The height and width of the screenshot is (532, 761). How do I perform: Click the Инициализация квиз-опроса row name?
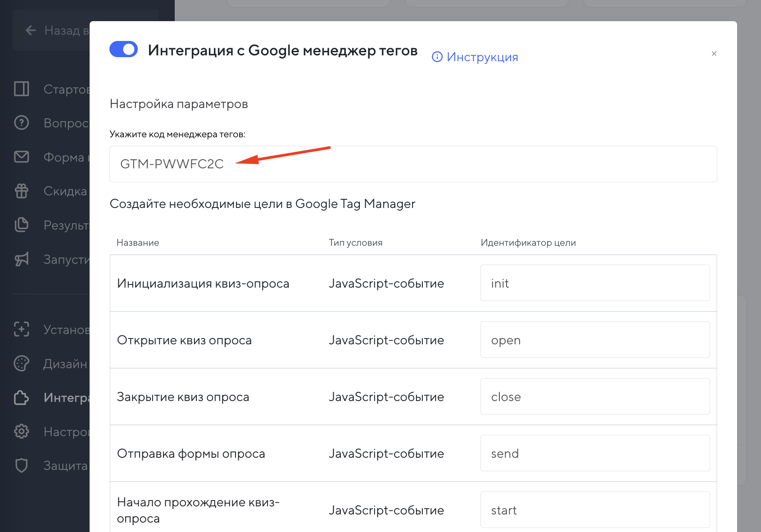coord(203,283)
